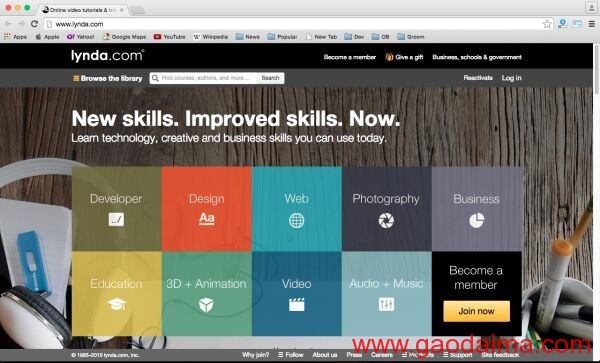Expand the Browse the library menu
600x363 pixels.
[108, 78]
